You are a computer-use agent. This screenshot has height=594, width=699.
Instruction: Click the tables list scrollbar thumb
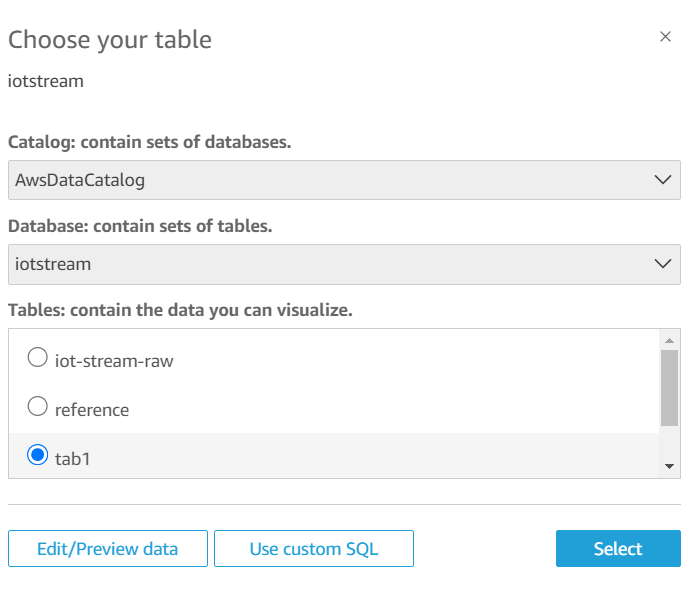(x=670, y=387)
